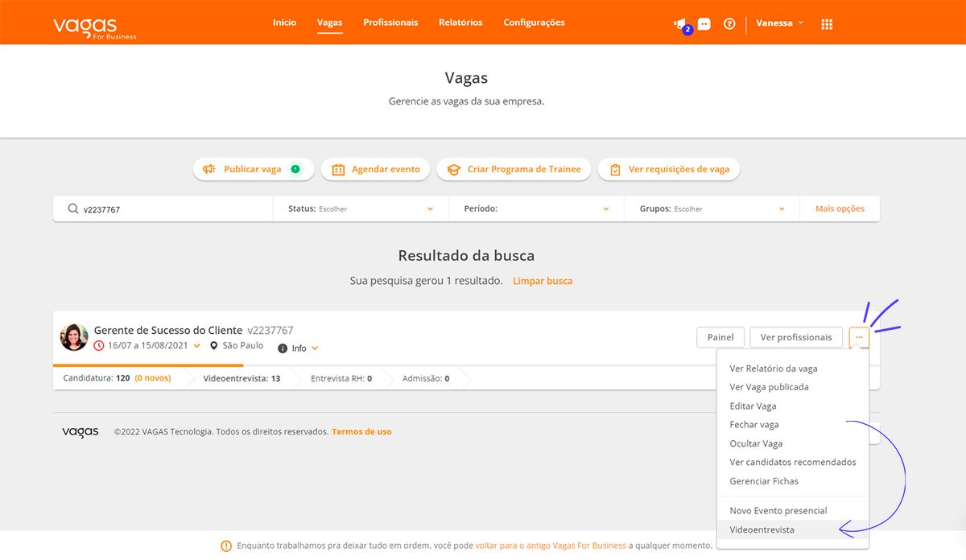Screen dimensions: 966x560
Task: Click the Publicar vaga button
Action: 253,169
